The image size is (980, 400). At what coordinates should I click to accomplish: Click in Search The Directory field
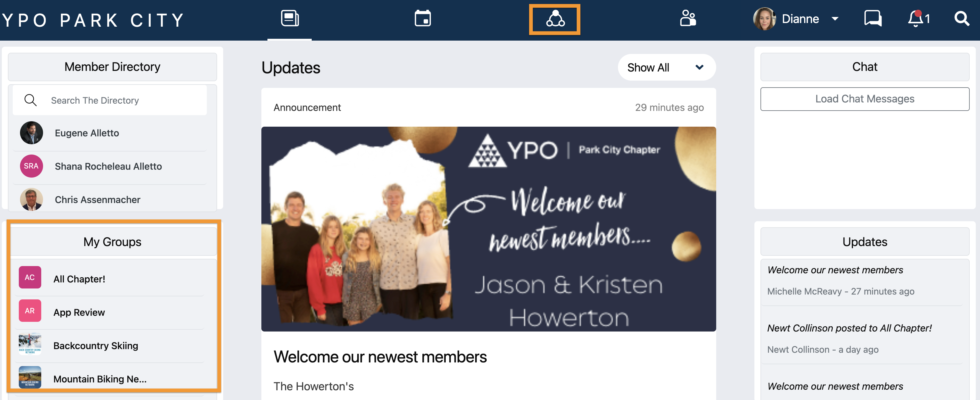click(109, 100)
